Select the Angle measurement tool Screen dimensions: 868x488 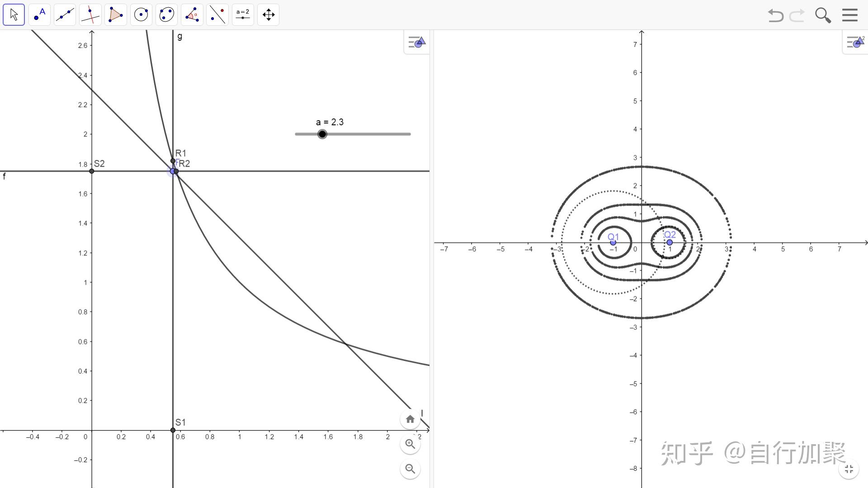point(192,15)
